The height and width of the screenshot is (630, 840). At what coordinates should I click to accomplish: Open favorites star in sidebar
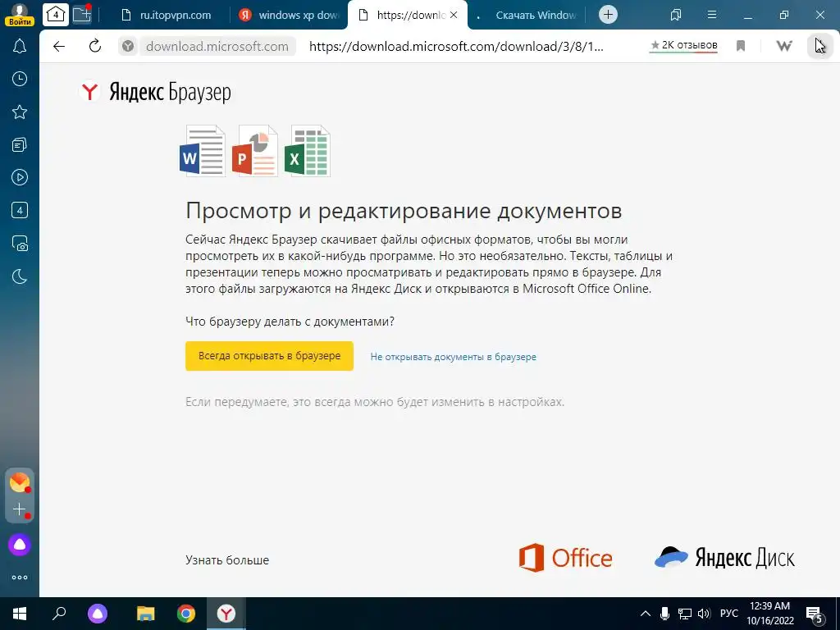[x=20, y=112]
